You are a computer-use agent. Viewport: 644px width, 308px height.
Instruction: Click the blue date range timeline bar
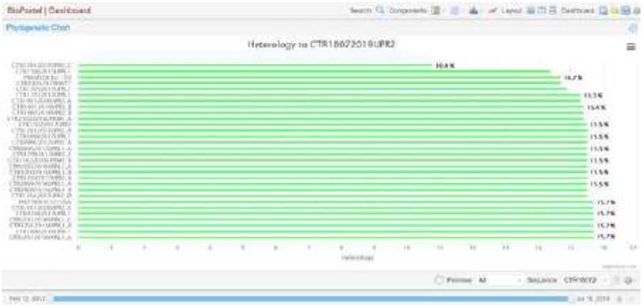311,299
